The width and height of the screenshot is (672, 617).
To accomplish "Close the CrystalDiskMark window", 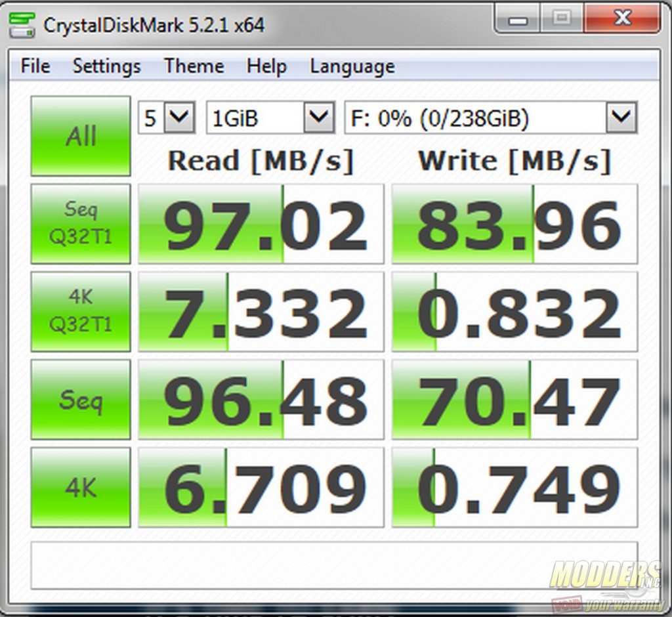I will 622,19.
